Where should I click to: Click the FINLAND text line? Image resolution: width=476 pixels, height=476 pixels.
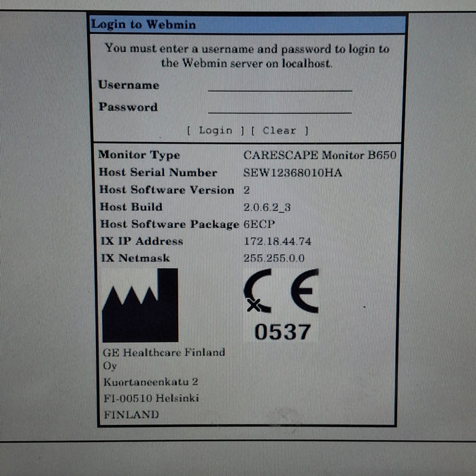pyautogui.click(x=131, y=415)
